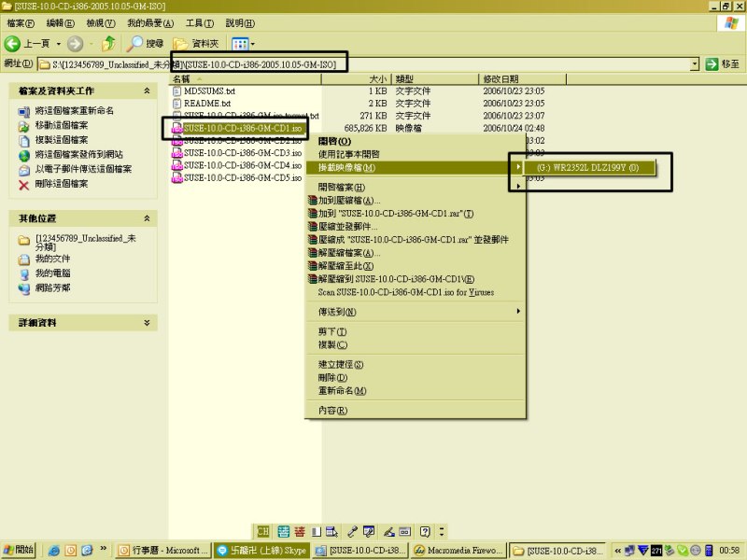Click the red X 刪除這個檔案 icon
The height and width of the screenshot is (560, 747).
(x=24, y=185)
